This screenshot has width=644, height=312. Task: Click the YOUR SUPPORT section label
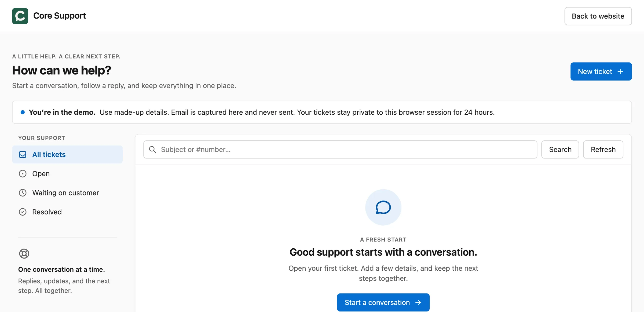pos(42,138)
